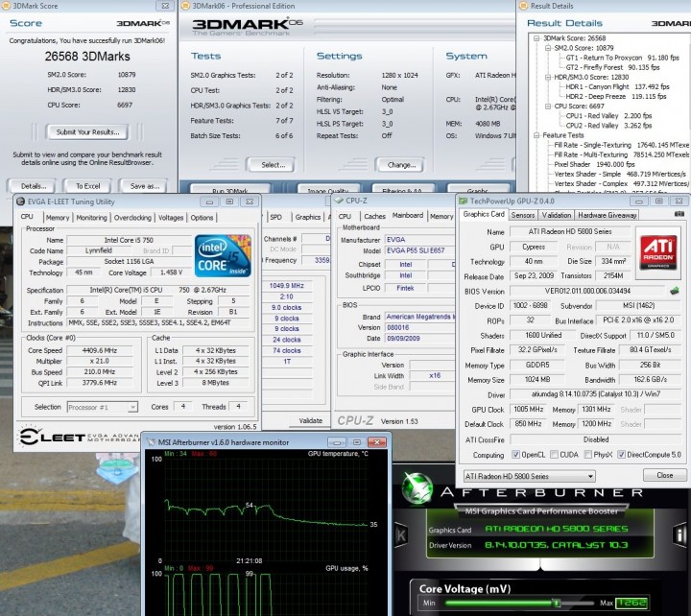Click the Afterburner K button on left side

[x=401, y=535]
